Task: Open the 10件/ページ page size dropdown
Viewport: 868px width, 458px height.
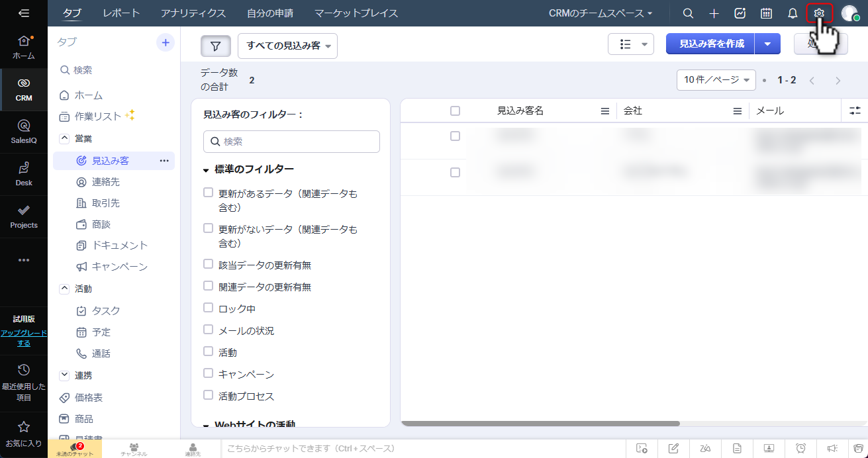Action: point(716,80)
